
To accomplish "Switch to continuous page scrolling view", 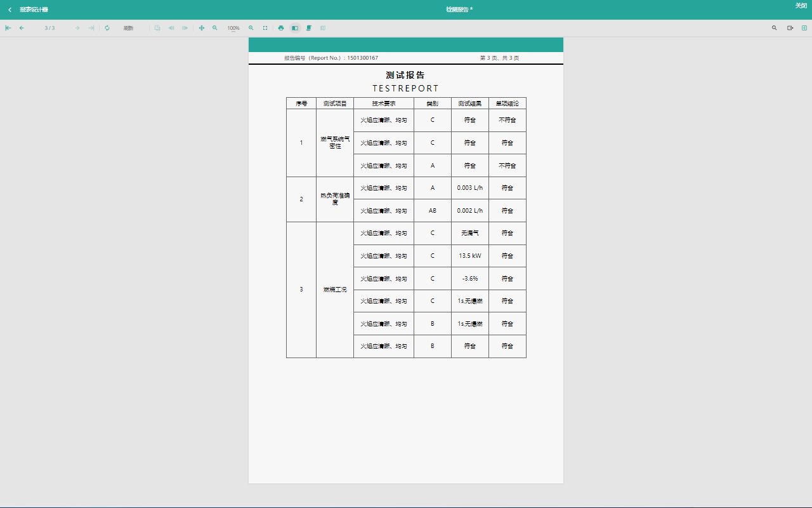I will (x=309, y=28).
